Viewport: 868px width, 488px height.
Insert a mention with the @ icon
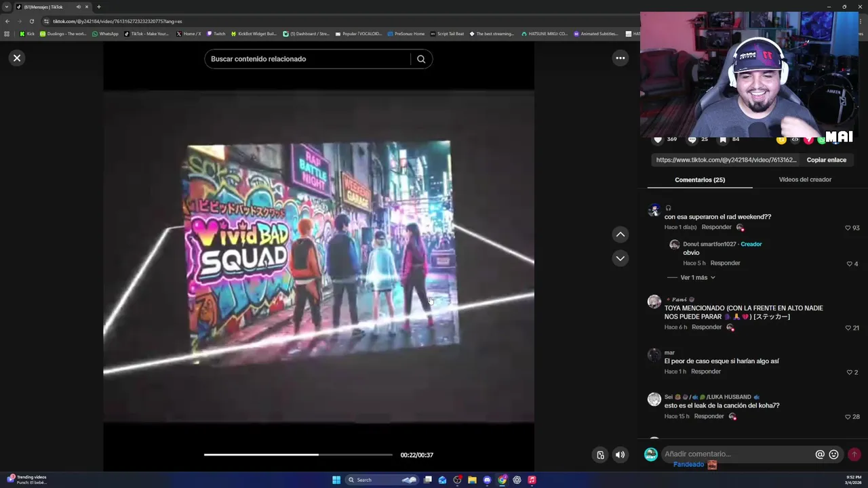[x=820, y=455]
